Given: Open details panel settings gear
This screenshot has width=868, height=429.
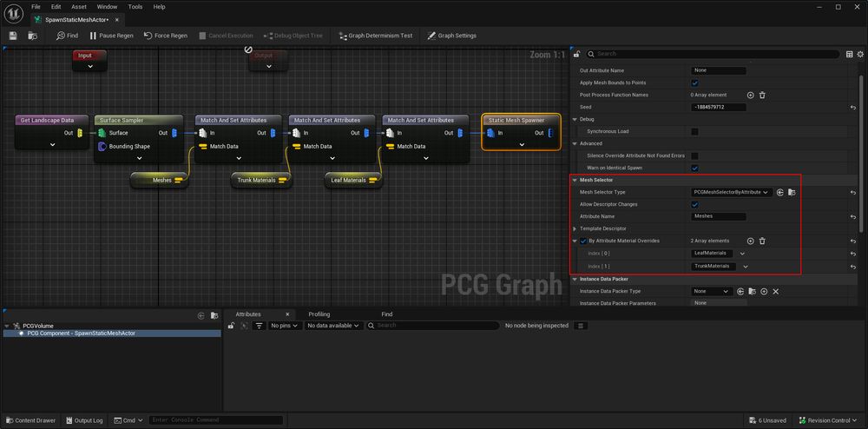Looking at the screenshot, I should (x=860, y=54).
